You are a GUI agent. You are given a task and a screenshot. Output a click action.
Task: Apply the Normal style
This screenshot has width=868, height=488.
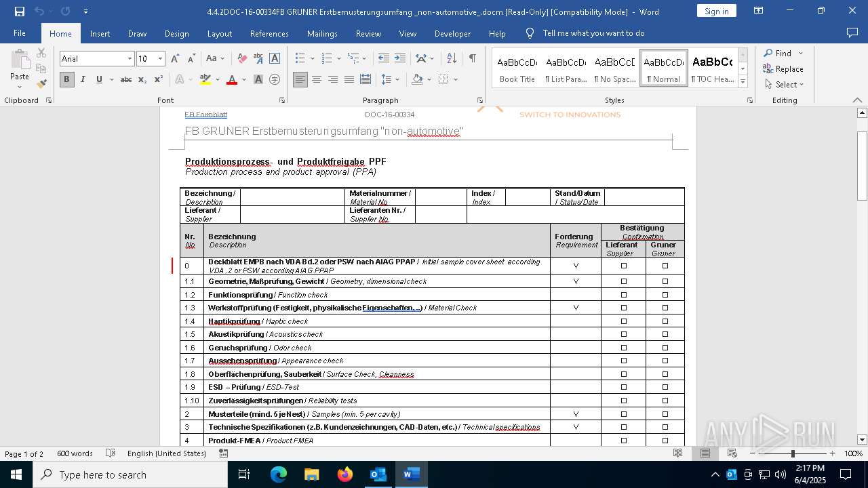(663, 68)
